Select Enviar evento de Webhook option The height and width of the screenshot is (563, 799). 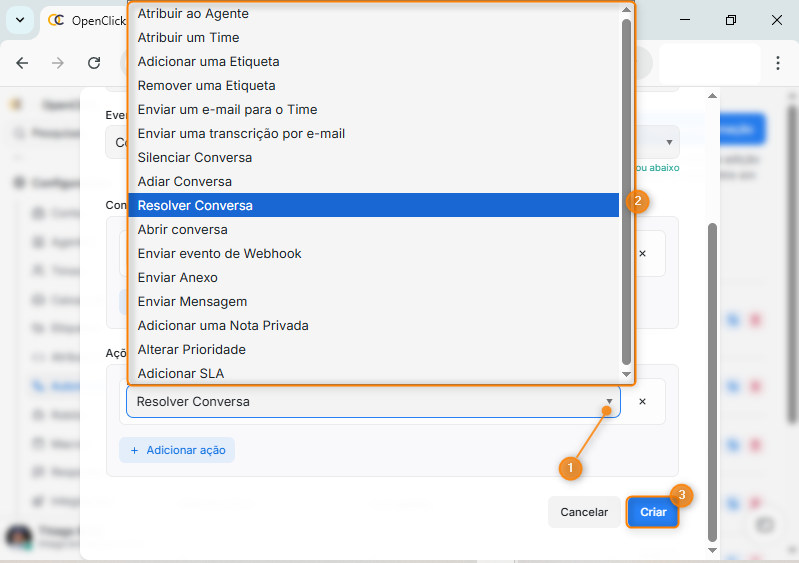tap(220, 253)
